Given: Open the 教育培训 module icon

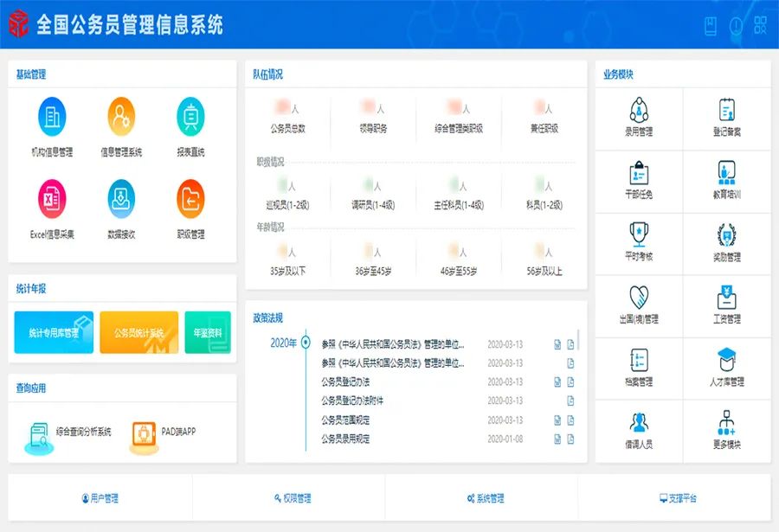Looking at the screenshot, I should click(727, 174).
